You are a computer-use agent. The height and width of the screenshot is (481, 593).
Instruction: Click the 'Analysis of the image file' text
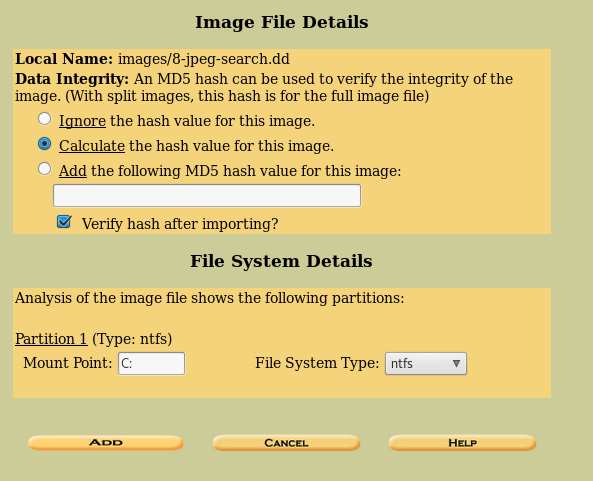pyautogui.click(x=210, y=298)
